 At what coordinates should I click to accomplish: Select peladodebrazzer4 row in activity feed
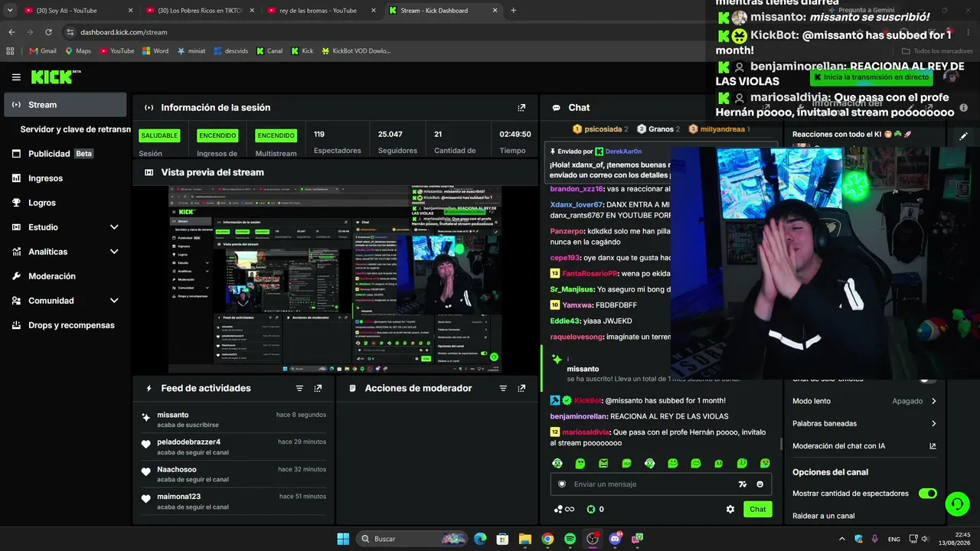[234, 446]
